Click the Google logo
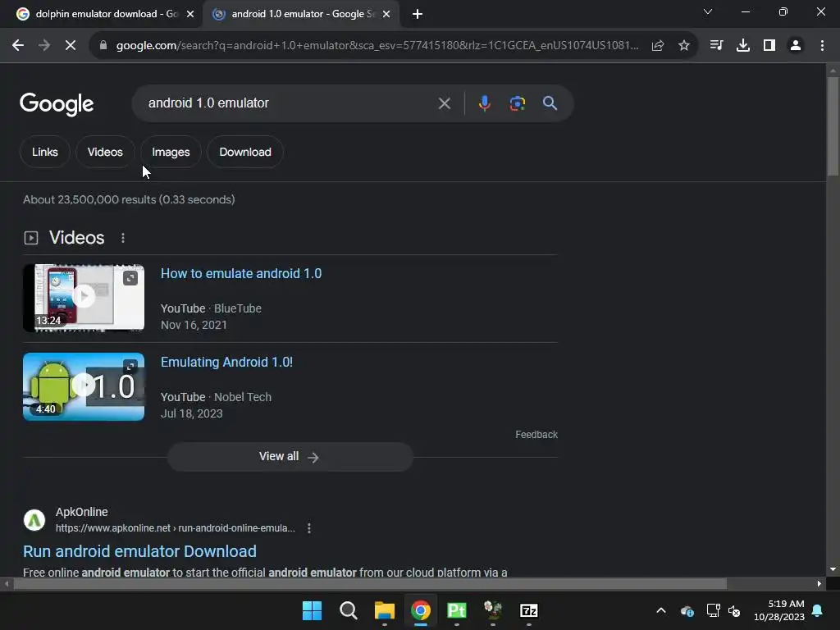 57,104
